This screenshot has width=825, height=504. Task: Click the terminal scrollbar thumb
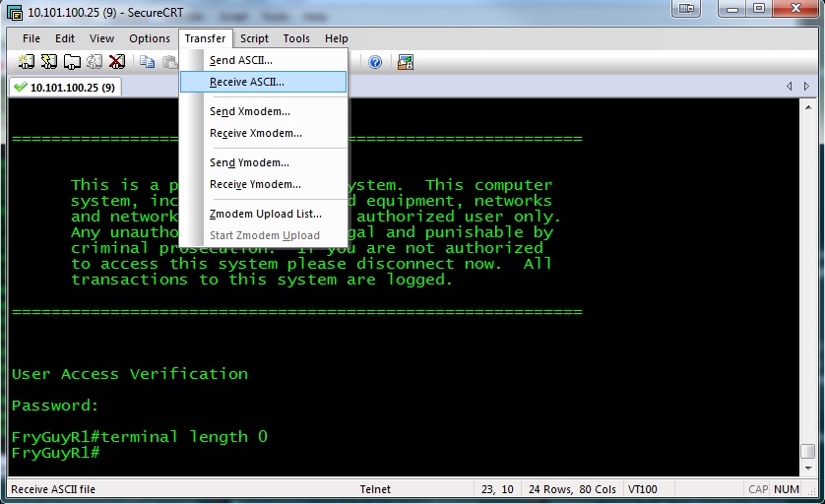point(808,452)
